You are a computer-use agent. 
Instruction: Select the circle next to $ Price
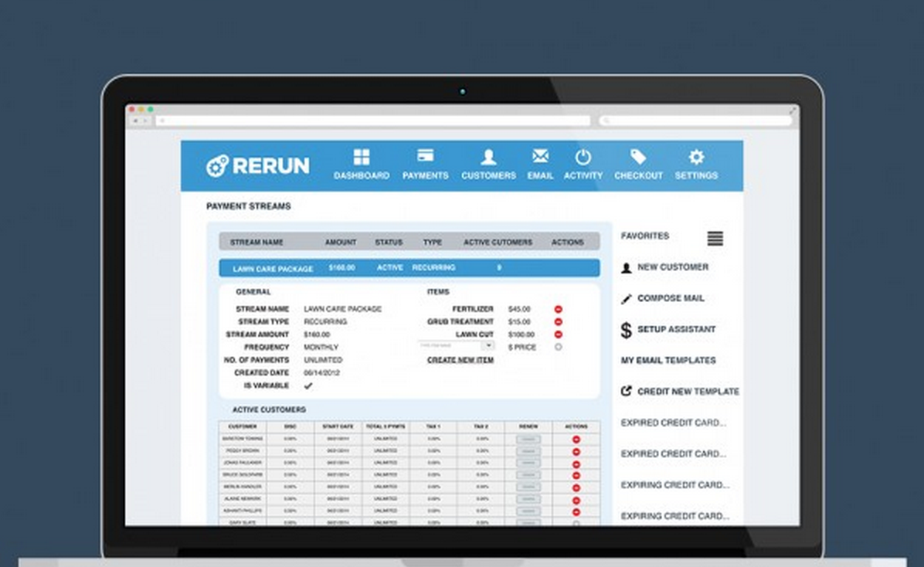(559, 346)
